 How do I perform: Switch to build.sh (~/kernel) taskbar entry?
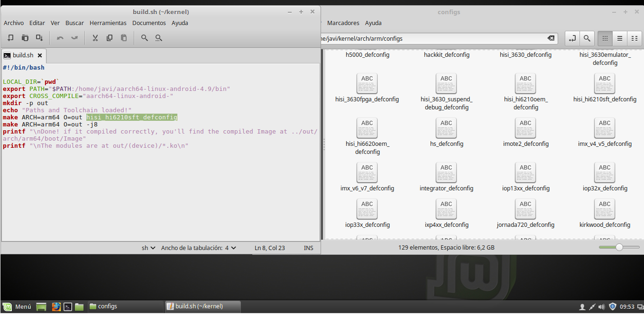pos(202,306)
